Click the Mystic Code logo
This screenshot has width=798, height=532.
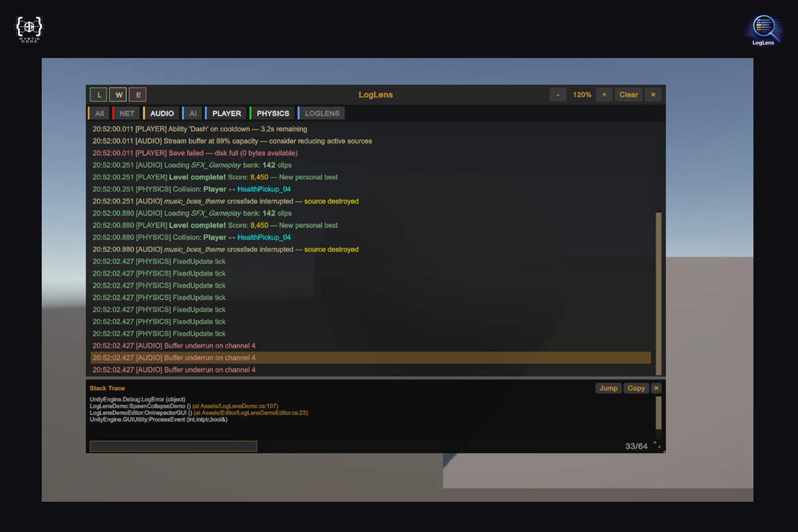coord(29,29)
